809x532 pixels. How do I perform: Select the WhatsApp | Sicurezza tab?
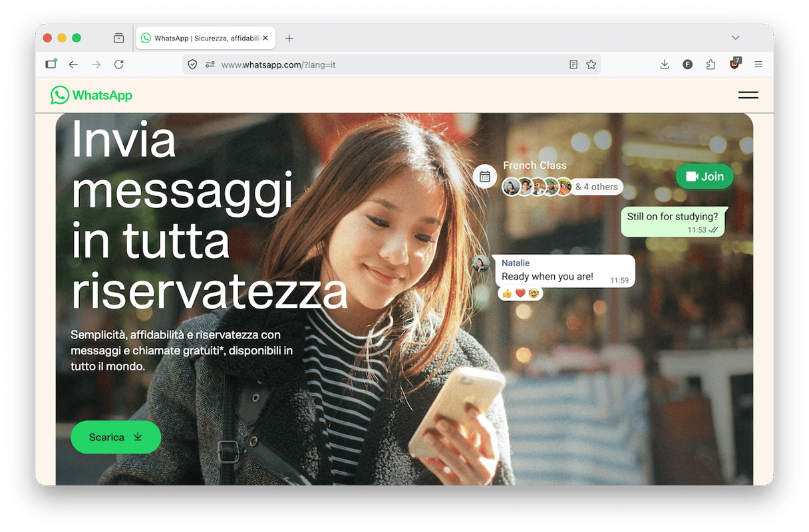tap(206, 39)
